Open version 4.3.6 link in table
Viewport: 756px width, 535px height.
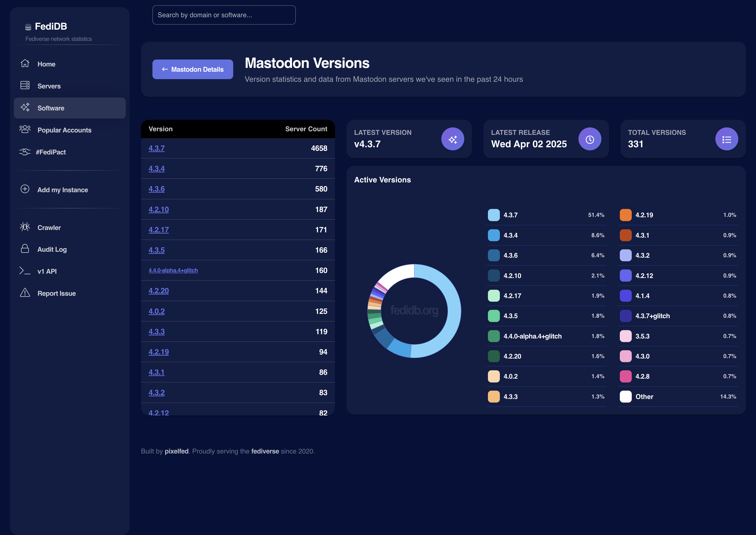(157, 189)
